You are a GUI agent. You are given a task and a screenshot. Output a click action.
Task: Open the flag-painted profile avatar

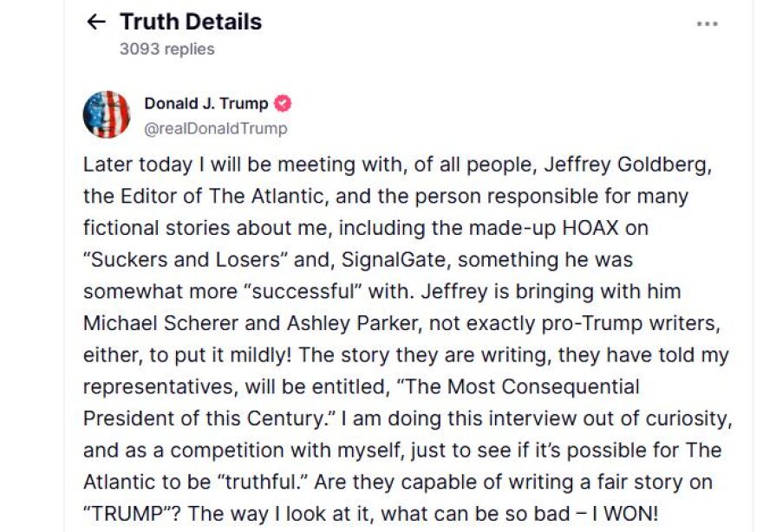[107, 114]
